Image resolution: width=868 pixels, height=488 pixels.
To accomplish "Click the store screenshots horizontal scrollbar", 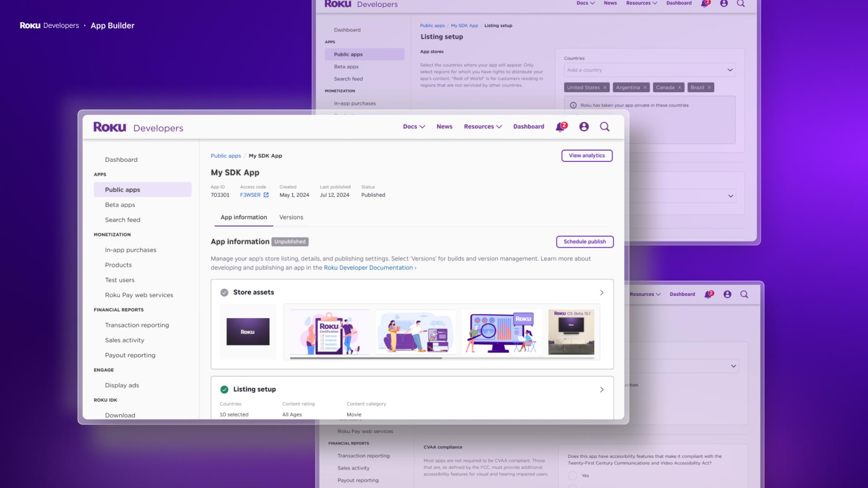I will pyautogui.click(x=366, y=358).
